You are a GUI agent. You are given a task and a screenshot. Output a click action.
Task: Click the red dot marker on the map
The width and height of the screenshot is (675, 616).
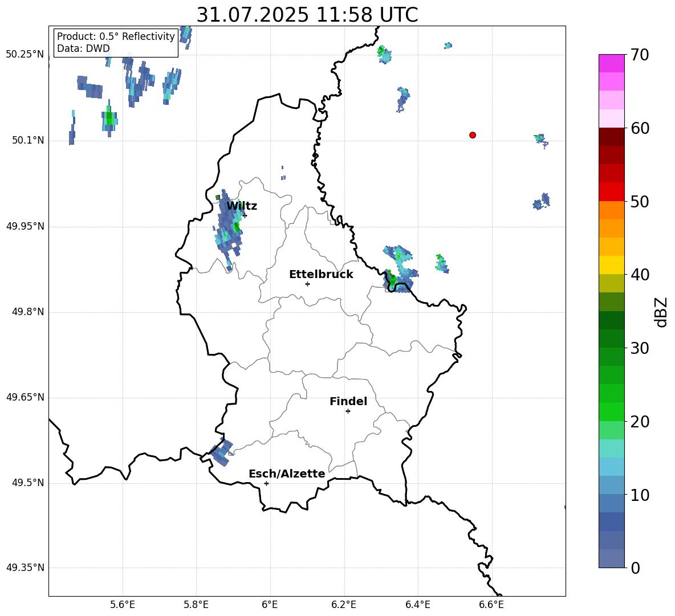473,135
